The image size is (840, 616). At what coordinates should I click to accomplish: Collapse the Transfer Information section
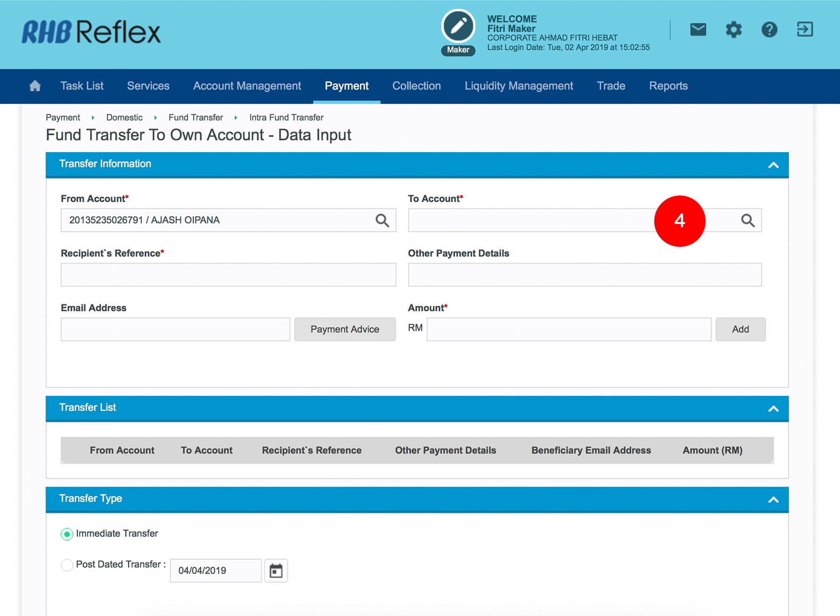[773, 165]
